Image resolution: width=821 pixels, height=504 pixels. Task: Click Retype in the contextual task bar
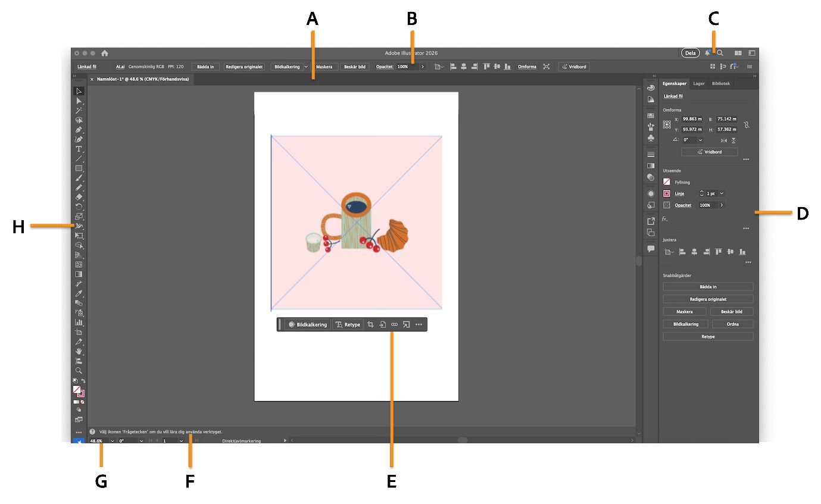coord(347,324)
